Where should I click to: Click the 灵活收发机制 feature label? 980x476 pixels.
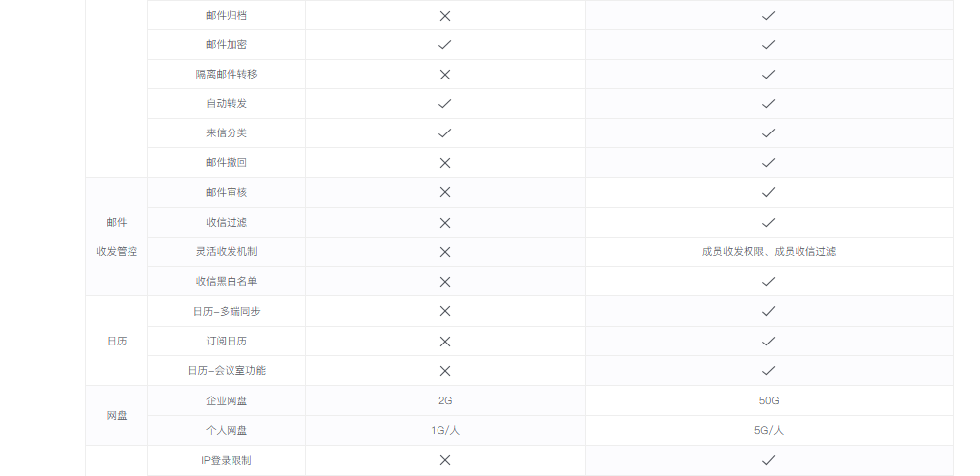coord(227,251)
